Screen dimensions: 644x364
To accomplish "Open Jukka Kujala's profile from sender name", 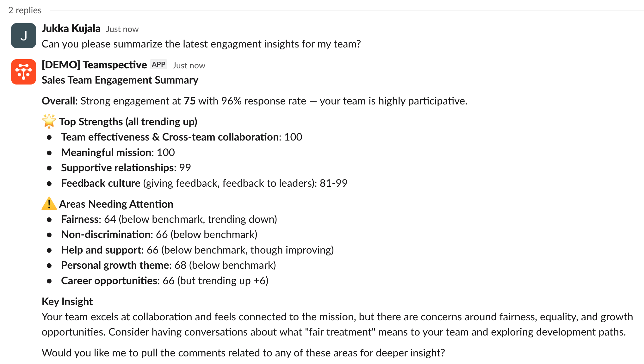I will [71, 28].
